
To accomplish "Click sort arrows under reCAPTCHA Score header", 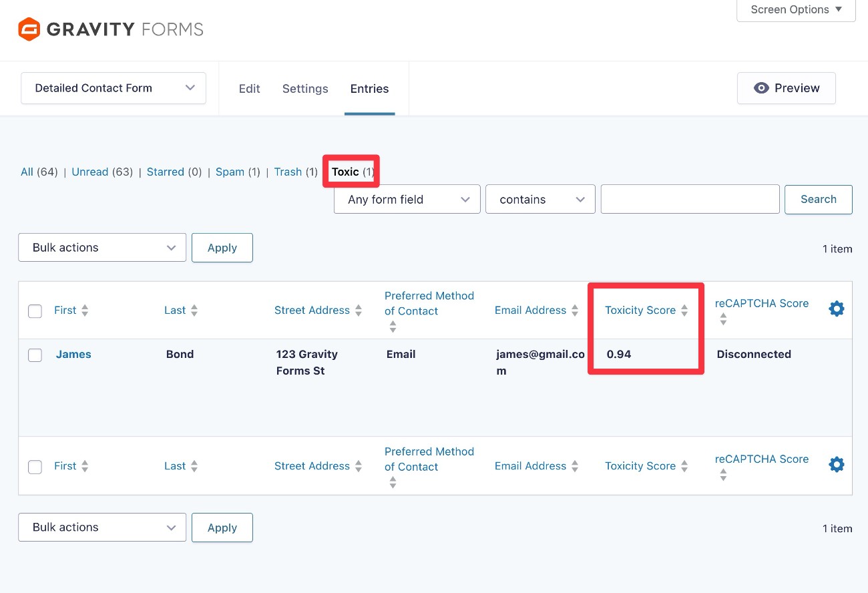I will click(x=723, y=321).
